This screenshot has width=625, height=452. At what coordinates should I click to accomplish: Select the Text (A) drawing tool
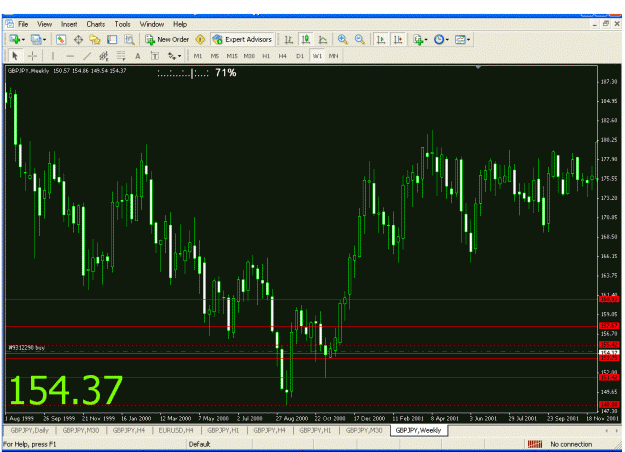(138, 56)
